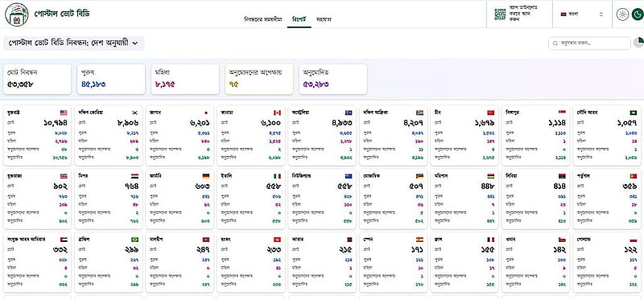644x299 pixels.
Task: Select the রিপোর্ট tab
Action: [x=299, y=19]
